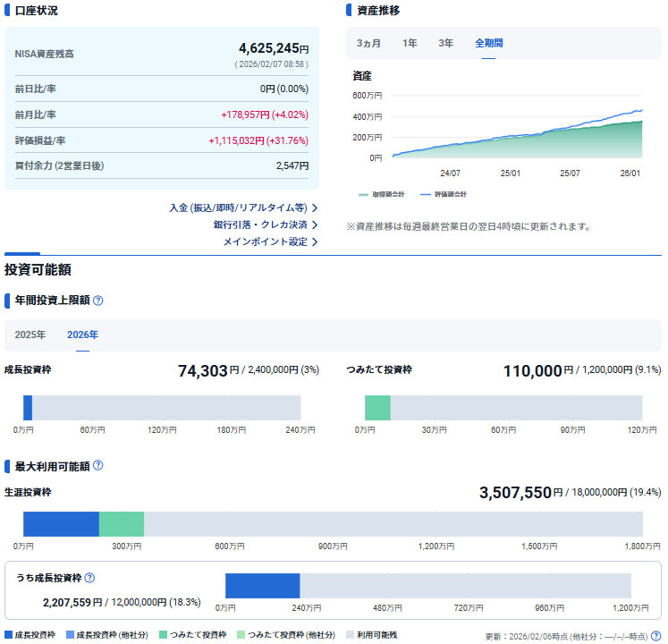Switch chart to 3年 period
This screenshot has width=668, height=644.
pyautogui.click(x=445, y=43)
